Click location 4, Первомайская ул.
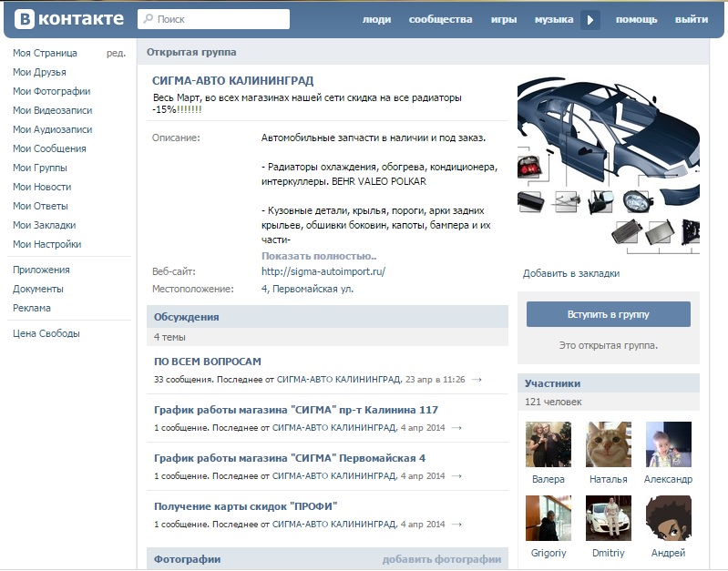The width and height of the screenshot is (728, 571). click(x=307, y=289)
